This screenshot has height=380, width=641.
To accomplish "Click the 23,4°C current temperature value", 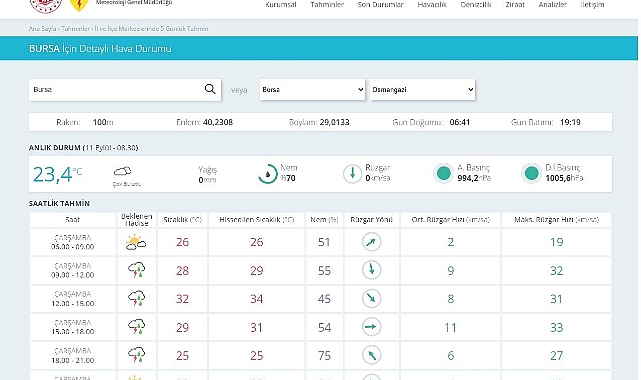I will (x=58, y=174).
